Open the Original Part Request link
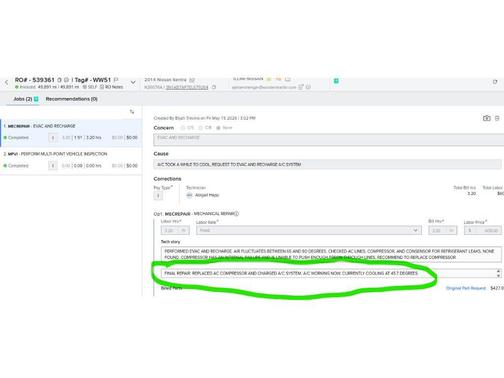Viewport: 504px width, 378px height. coord(466,288)
